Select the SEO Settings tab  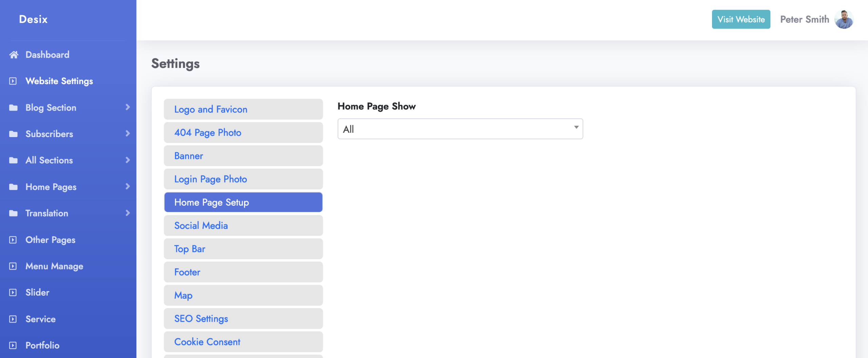click(x=243, y=319)
